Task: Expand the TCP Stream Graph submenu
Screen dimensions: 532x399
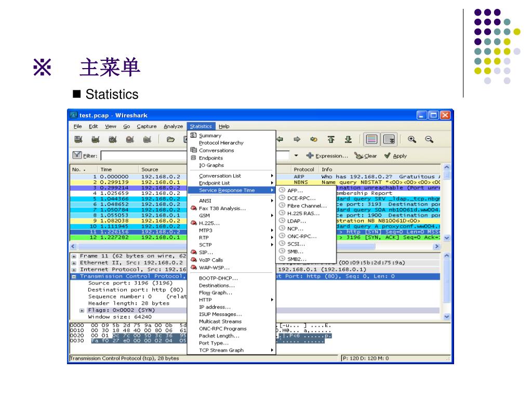Action: click(x=231, y=350)
